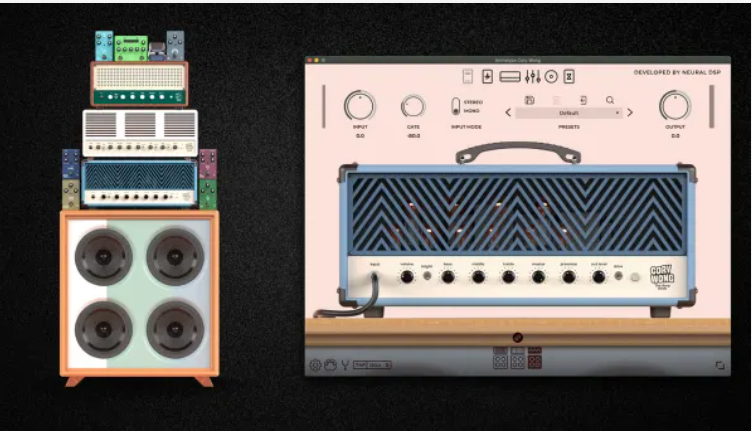
Task: Click the amp middle knob
Action: coord(478,277)
